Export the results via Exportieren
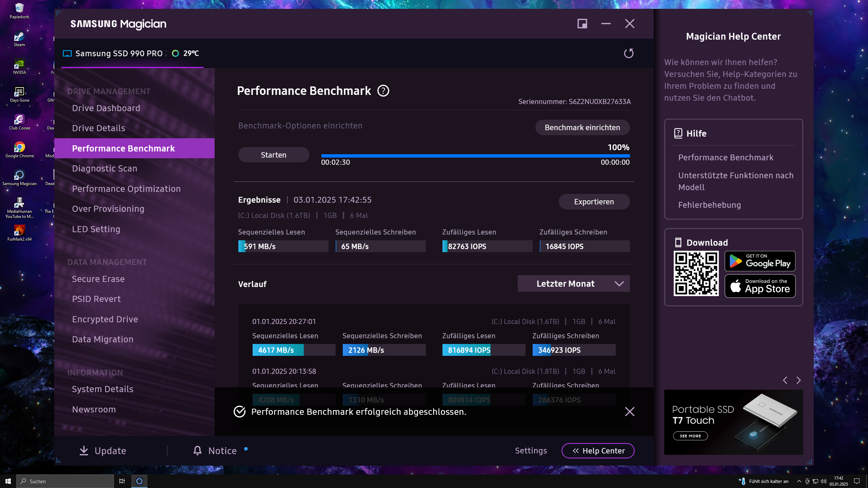The height and width of the screenshot is (488, 868). click(594, 201)
